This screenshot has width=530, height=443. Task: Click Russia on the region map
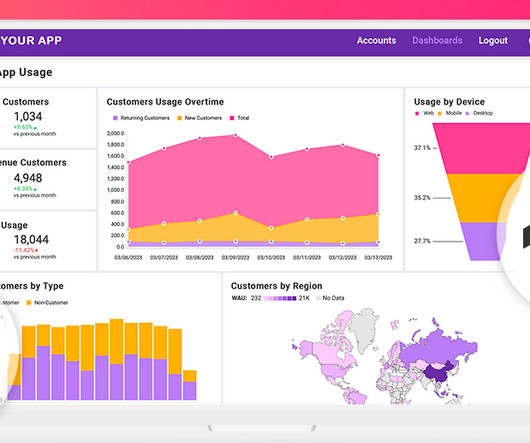pyautogui.click(x=439, y=346)
